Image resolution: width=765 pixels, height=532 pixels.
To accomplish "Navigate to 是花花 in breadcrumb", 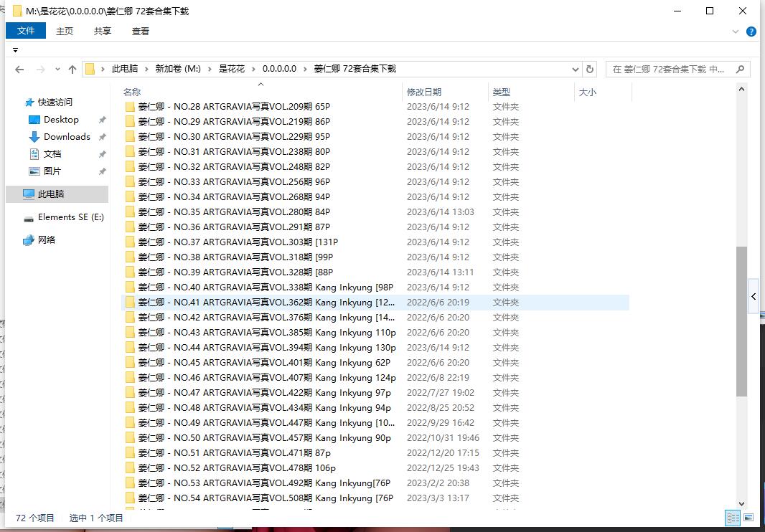I will click(x=231, y=70).
